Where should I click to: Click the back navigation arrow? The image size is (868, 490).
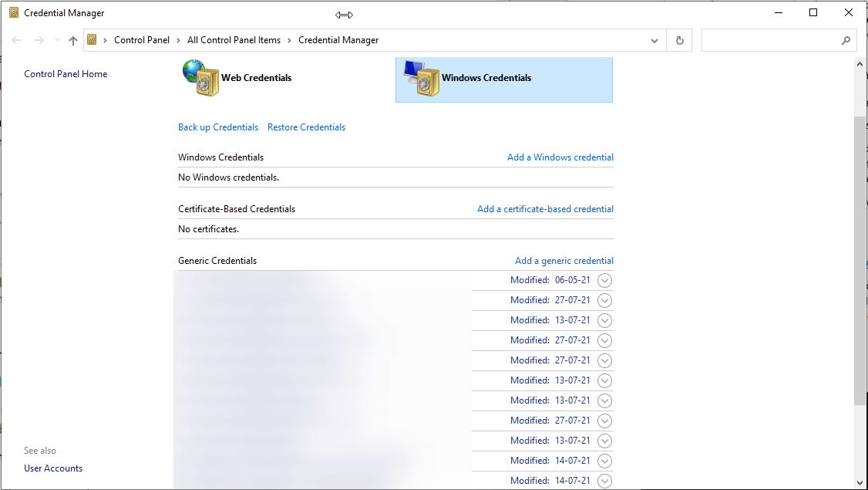[x=16, y=39]
